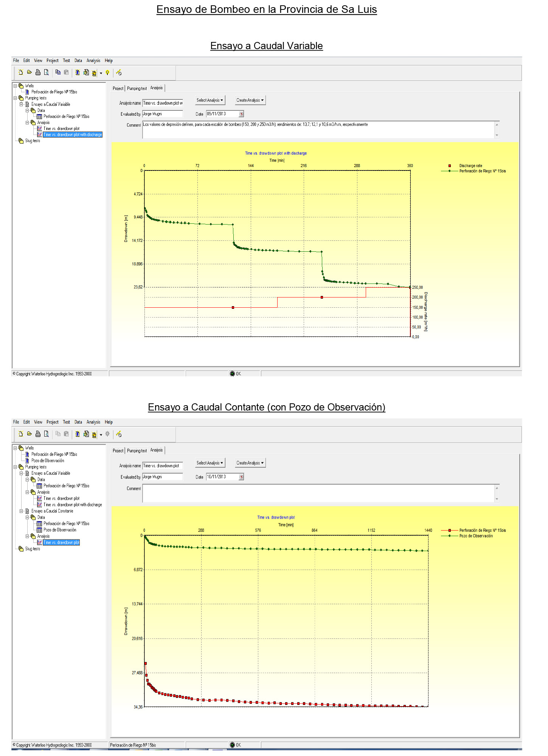The width and height of the screenshot is (548, 756).
Task: Click the import-data clipboard icon in lower toolbar
Action: [86, 434]
